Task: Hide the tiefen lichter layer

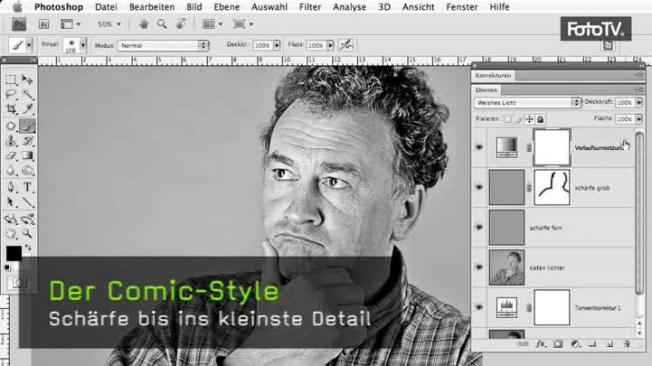Action: [479, 267]
